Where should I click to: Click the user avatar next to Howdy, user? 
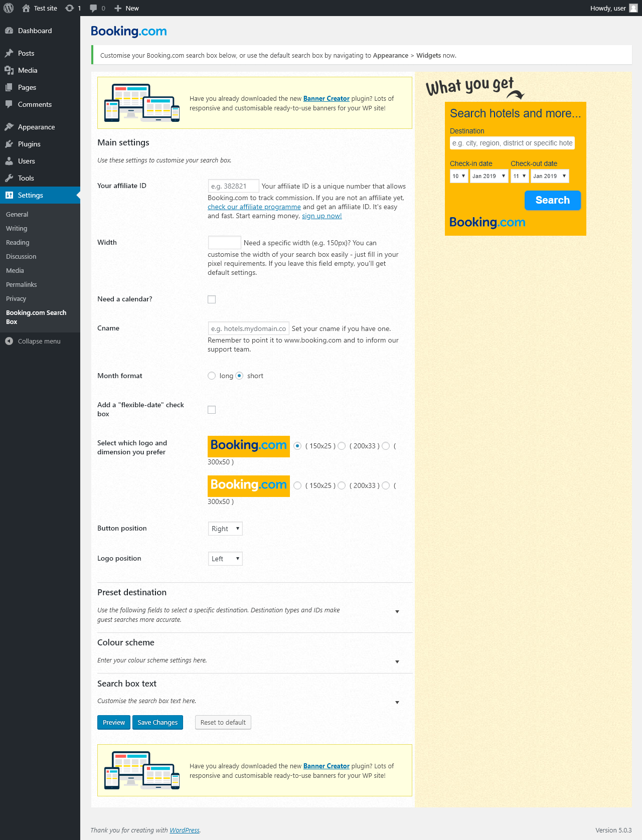pyautogui.click(x=633, y=8)
